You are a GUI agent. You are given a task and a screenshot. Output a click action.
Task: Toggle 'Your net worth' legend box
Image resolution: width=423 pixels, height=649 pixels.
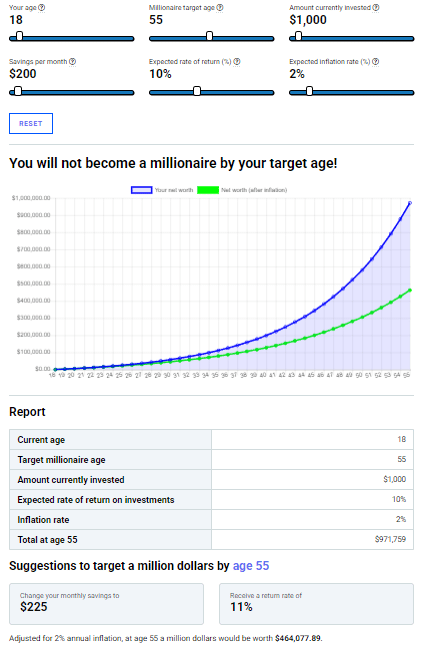coord(142,190)
